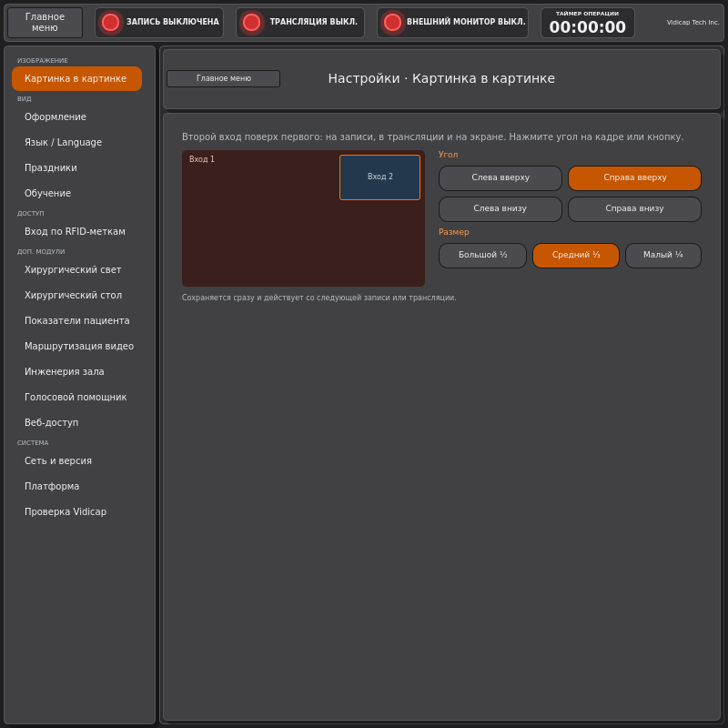The width and height of the screenshot is (728, 728).
Task: Open Язык / Language settings
Action: click(76, 143)
